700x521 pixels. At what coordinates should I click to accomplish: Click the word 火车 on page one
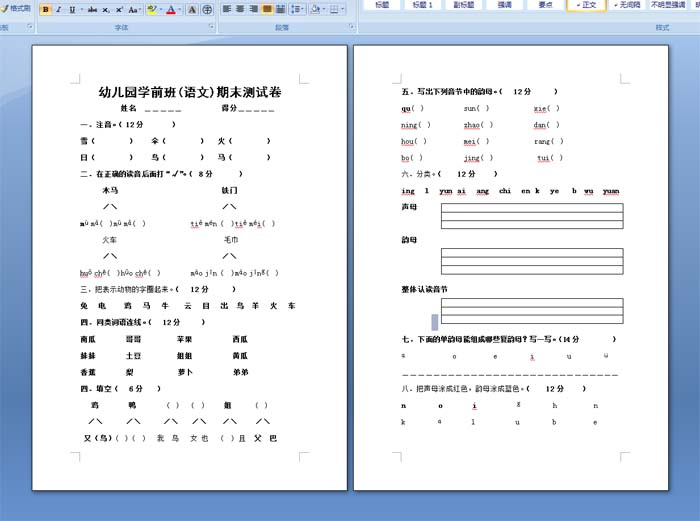pyautogui.click(x=109, y=240)
